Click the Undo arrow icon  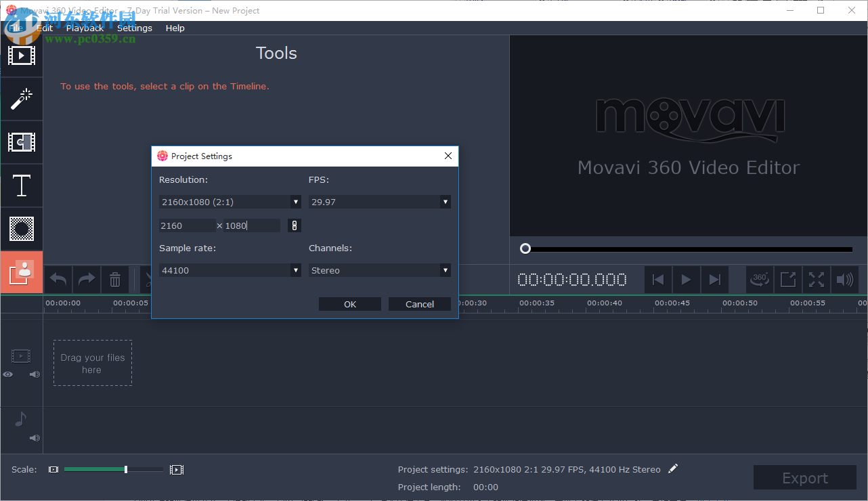point(58,279)
